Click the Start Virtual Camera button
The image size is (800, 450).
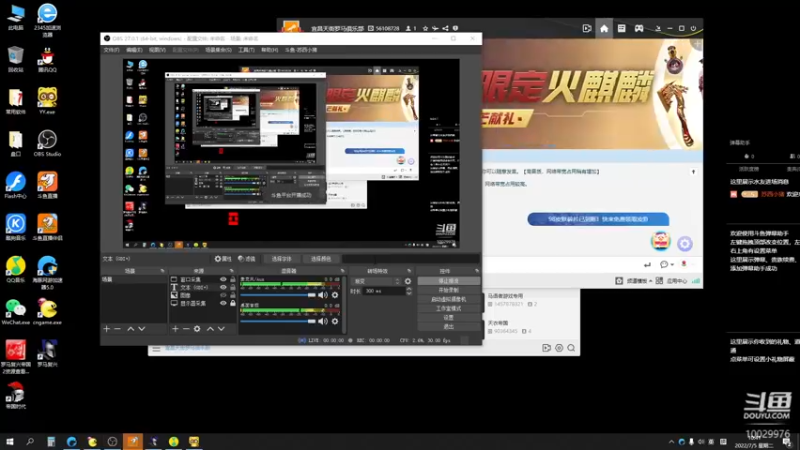click(x=448, y=299)
